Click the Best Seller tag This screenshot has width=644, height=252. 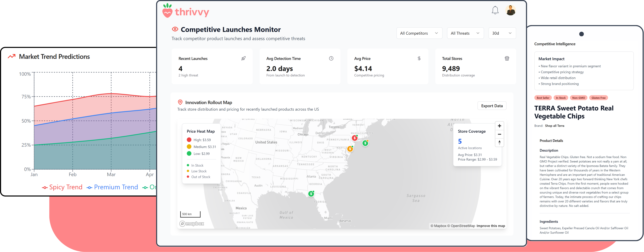[x=543, y=98]
